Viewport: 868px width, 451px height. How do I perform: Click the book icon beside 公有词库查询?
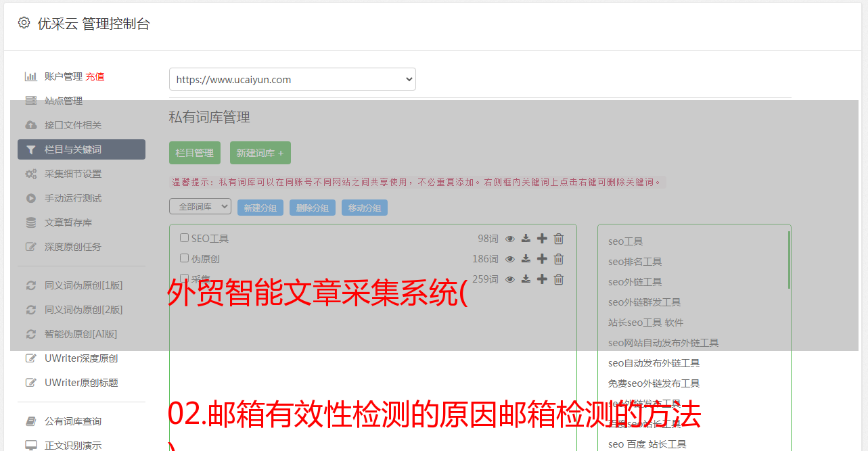tap(30, 421)
